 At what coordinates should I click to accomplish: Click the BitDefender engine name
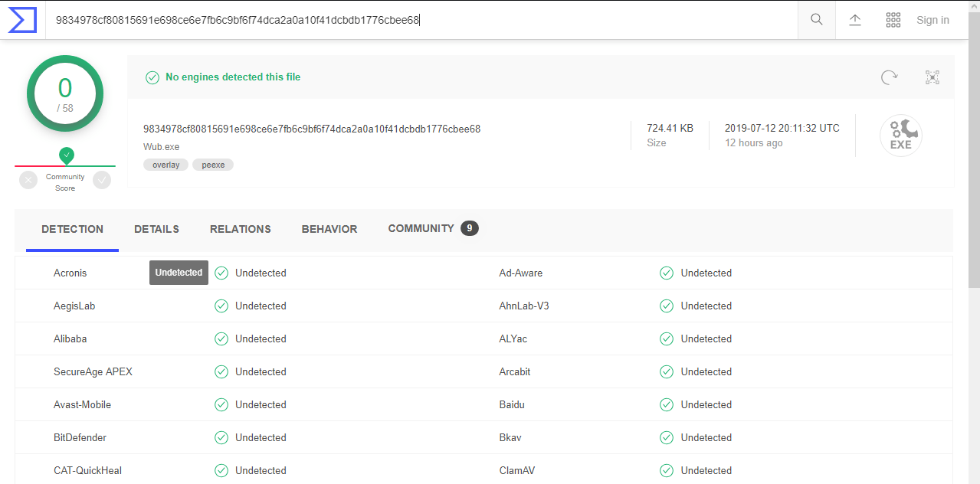(80, 437)
